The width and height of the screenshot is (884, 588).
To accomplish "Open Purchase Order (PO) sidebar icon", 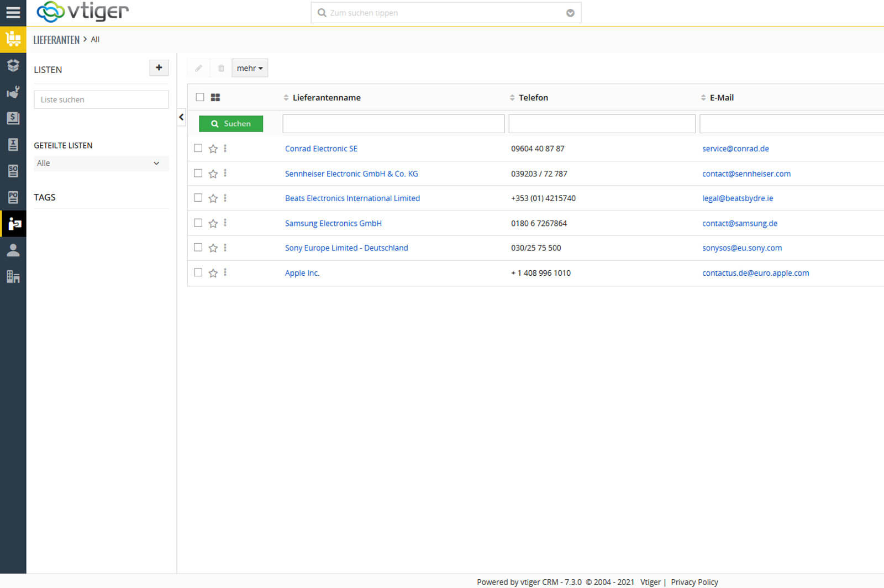I will click(x=13, y=197).
